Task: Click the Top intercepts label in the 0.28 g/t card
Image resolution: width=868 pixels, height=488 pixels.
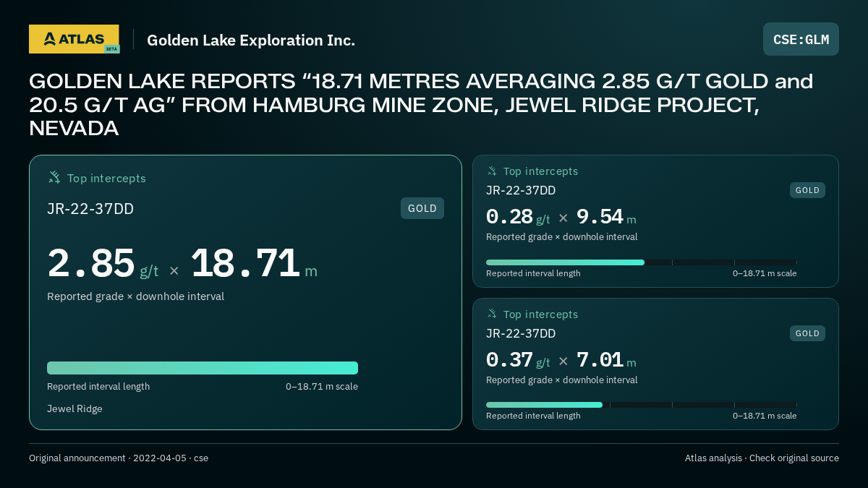Action: pos(540,171)
